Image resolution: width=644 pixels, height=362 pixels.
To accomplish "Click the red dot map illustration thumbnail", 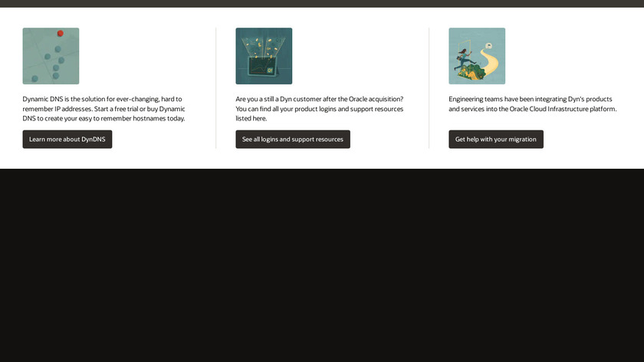I will pyautogui.click(x=51, y=56).
